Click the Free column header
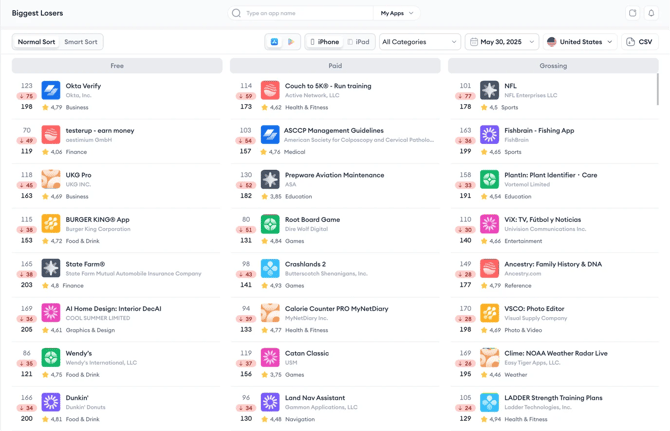Screen dimensions: 670x431 tap(117, 66)
